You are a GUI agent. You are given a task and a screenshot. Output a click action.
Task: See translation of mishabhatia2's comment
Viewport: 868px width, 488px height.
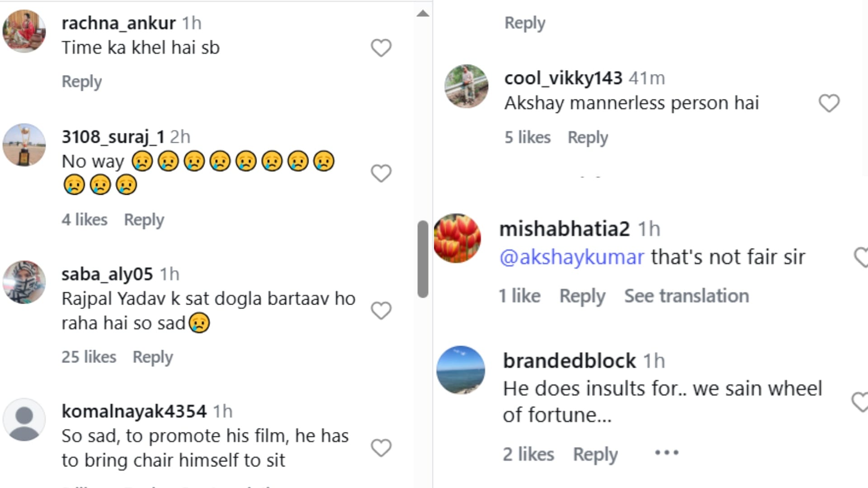[x=686, y=296]
